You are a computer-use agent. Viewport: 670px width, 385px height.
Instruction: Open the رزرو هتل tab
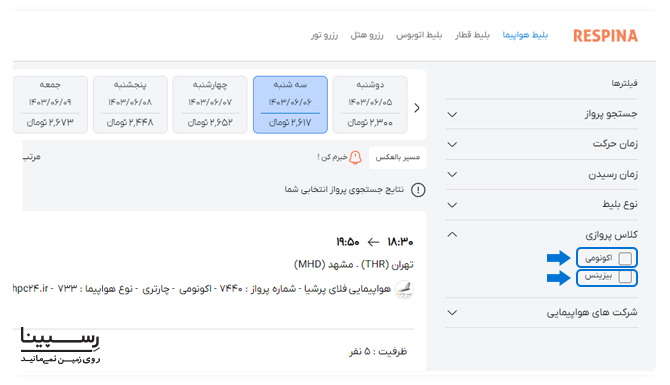click(x=367, y=35)
